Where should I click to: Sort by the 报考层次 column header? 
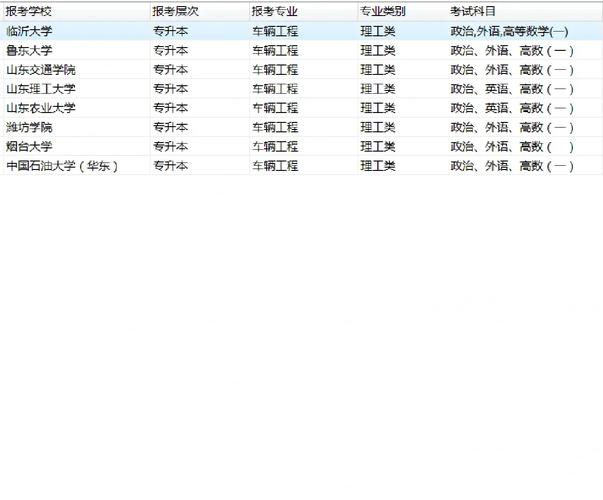pos(200,12)
